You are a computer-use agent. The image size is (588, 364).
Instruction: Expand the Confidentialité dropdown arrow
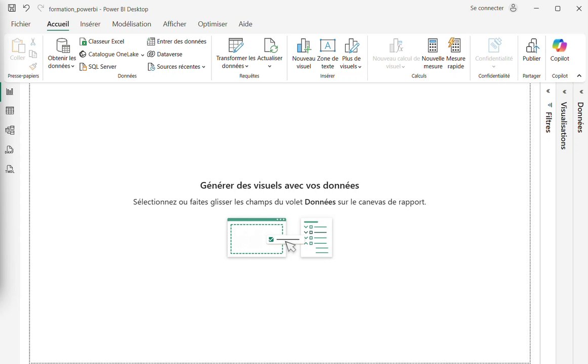(x=493, y=67)
